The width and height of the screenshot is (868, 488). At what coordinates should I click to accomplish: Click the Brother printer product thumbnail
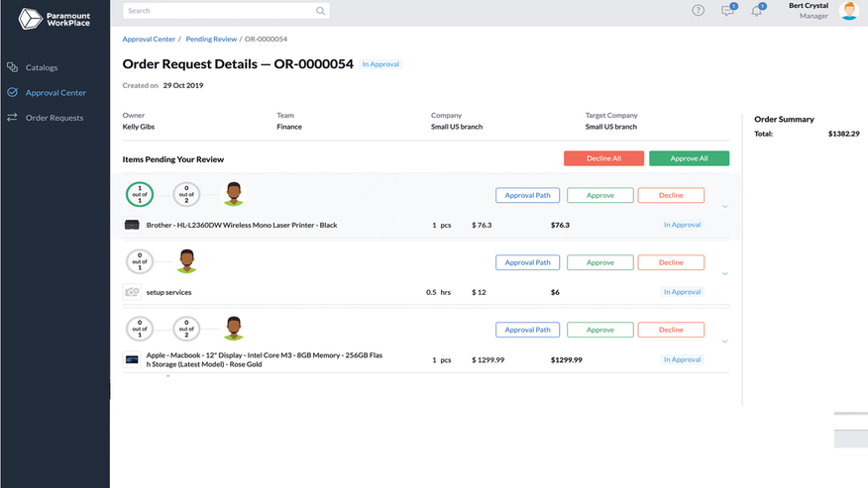132,226
